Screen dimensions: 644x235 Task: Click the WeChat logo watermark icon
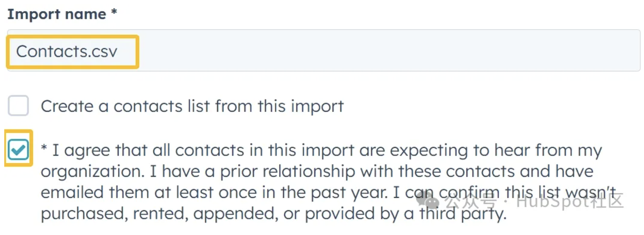click(427, 201)
